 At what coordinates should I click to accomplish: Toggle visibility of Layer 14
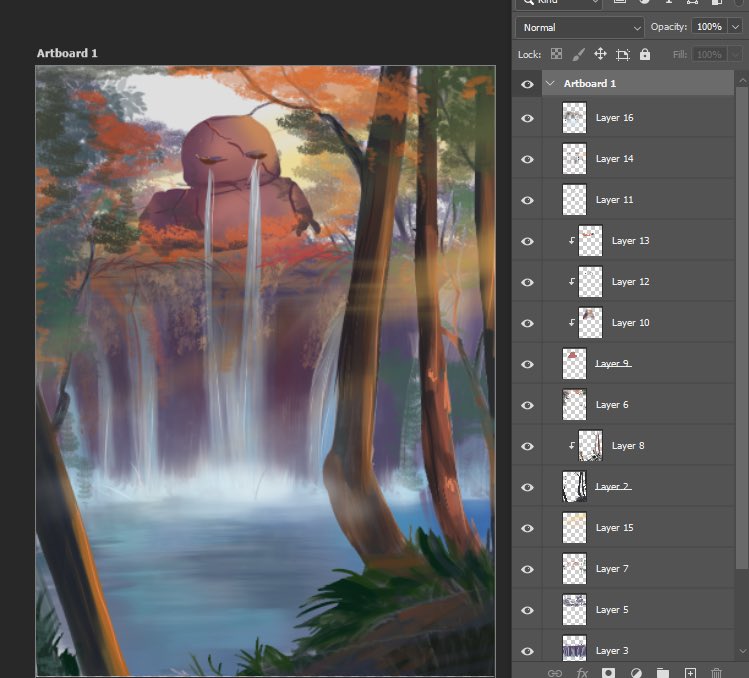pyautogui.click(x=527, y=160)
